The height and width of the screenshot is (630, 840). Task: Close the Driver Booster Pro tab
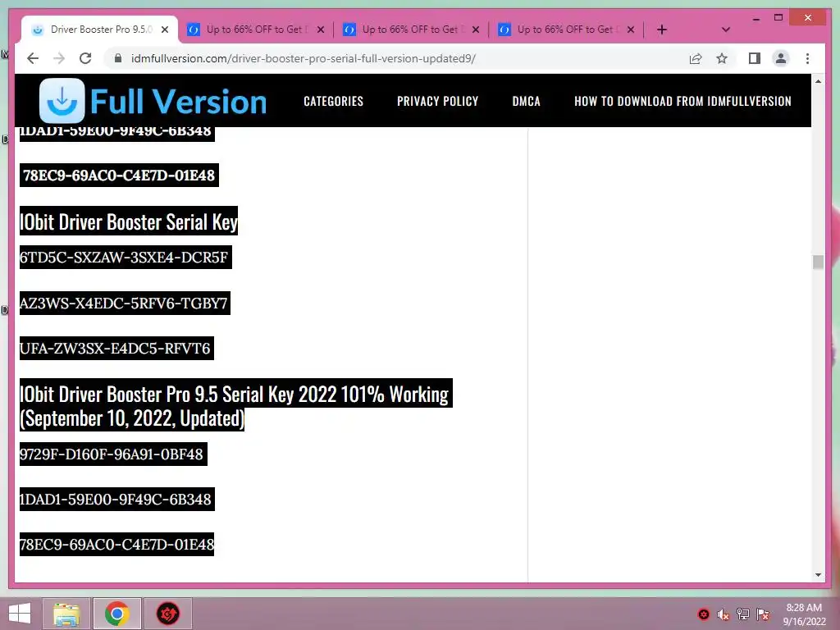point(165,30)
